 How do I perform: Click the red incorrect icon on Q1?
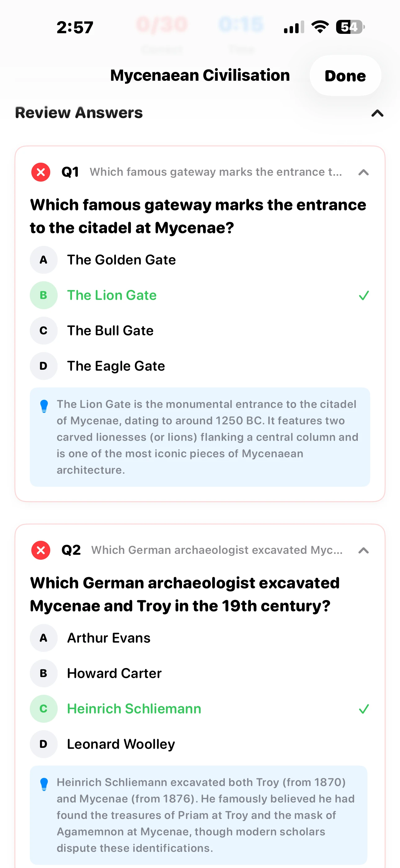[40, 172]
